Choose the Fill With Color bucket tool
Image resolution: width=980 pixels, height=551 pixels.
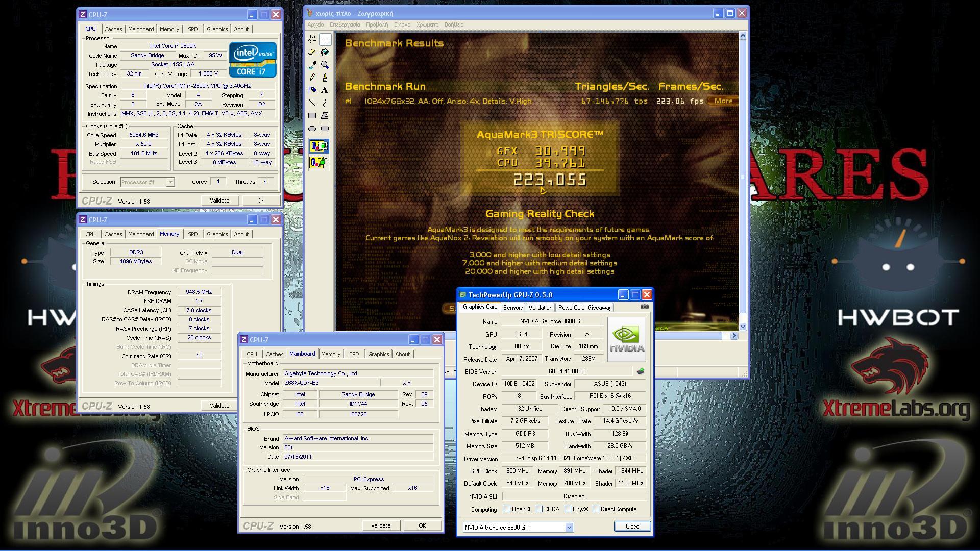pos(325,52)
